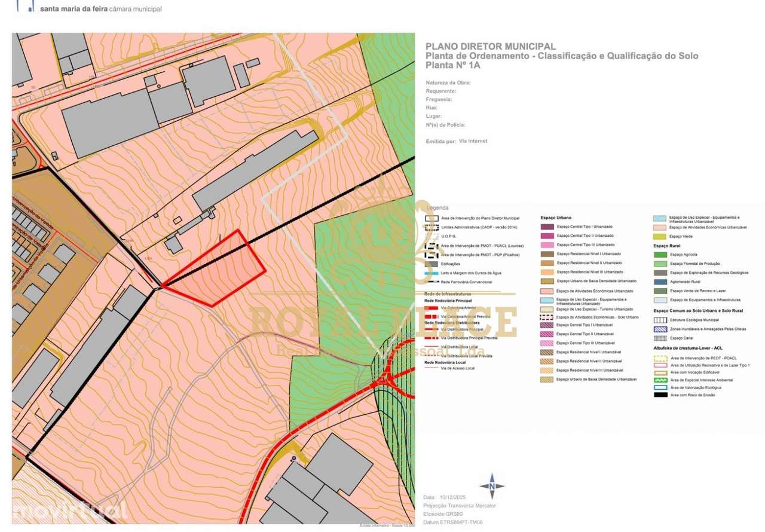Screen dimensions: 765x532
Task: Click the Área de Intervenção do Plano Diretor icon
Action: 432,218
